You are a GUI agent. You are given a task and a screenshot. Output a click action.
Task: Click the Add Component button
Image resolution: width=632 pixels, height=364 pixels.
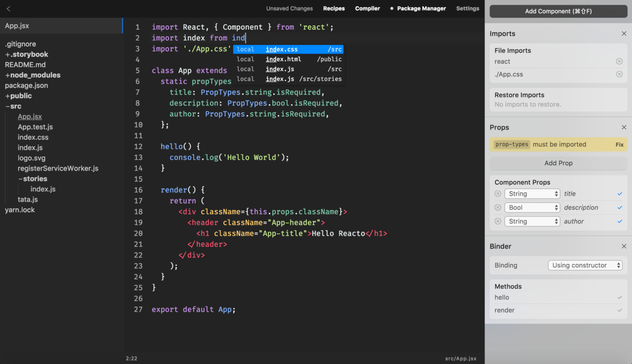pos(558,11)
